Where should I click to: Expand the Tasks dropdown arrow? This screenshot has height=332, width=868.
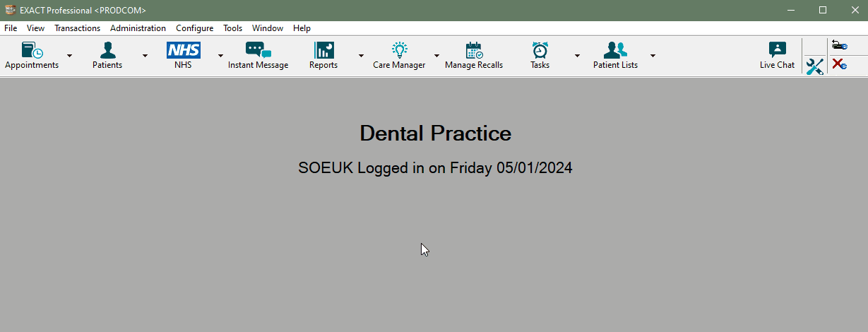(x=577, y=56)
